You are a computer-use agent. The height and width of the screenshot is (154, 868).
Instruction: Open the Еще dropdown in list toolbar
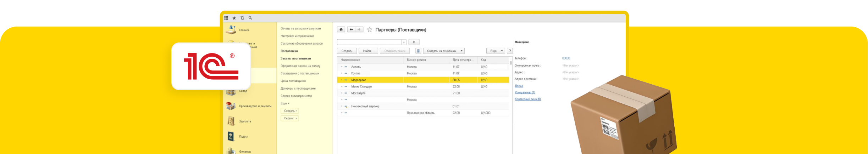tap(495, 51)
